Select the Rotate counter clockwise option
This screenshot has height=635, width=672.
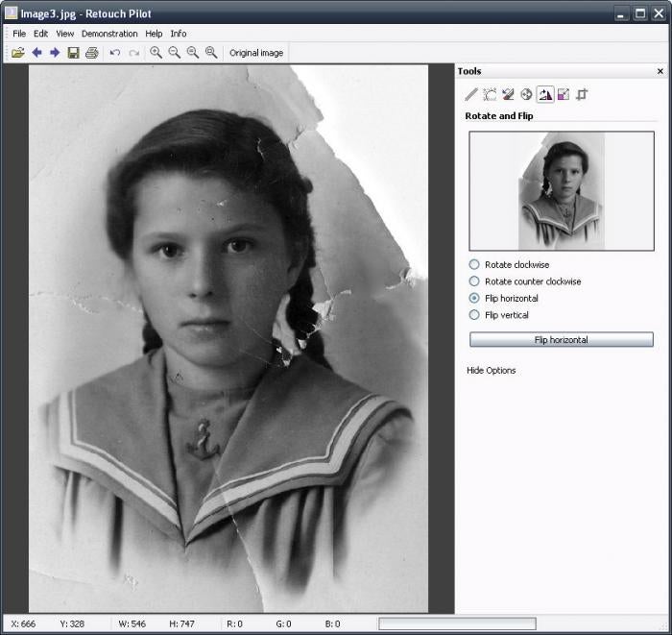474,281
